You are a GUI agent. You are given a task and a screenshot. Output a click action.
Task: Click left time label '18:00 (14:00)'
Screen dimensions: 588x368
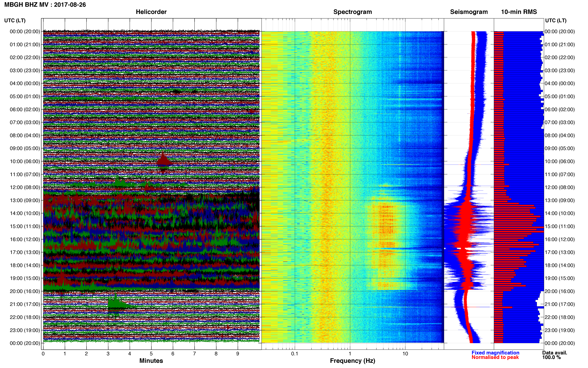coord(25,265)
